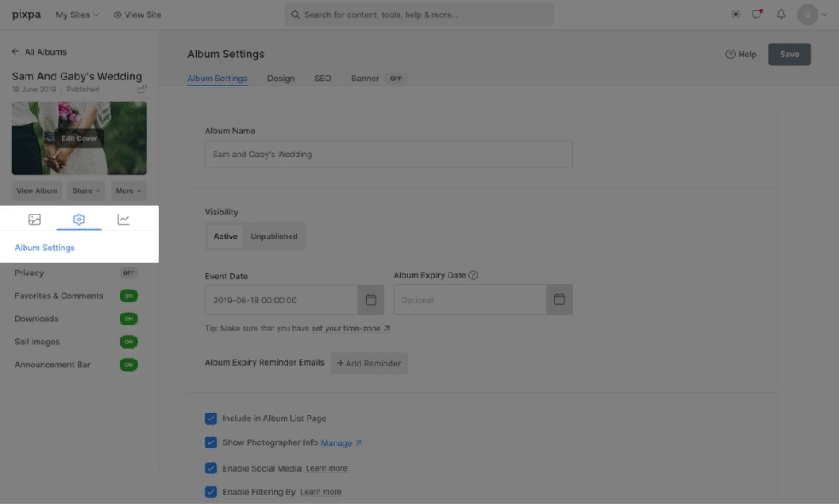The image size is (839, 504).
Task: Select the gear settings icon tab
Action: click(79, 220)
